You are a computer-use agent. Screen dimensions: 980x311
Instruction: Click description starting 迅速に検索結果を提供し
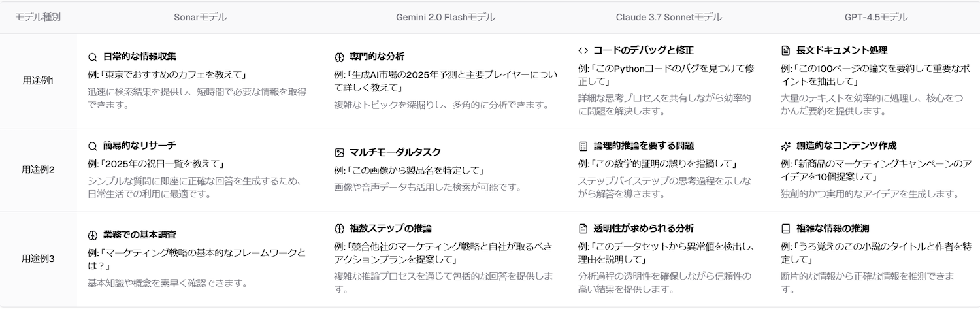[197, 98]
